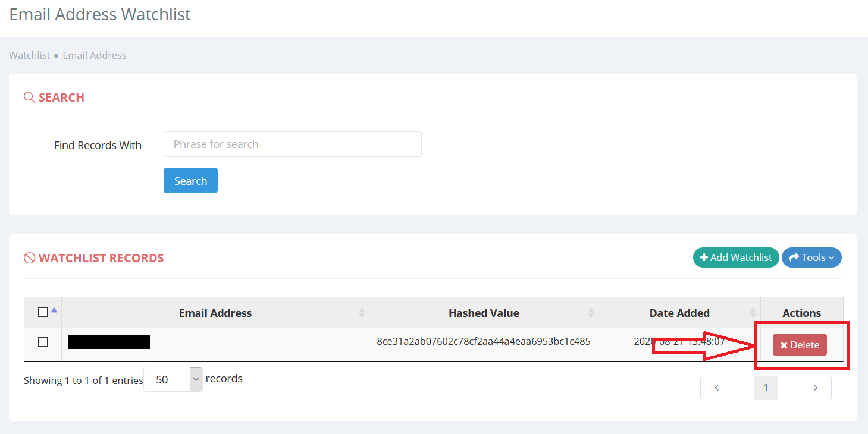Toggle the select-all checkbox in table header
Viewport: 868px width, 434px height.
(42, 312)
